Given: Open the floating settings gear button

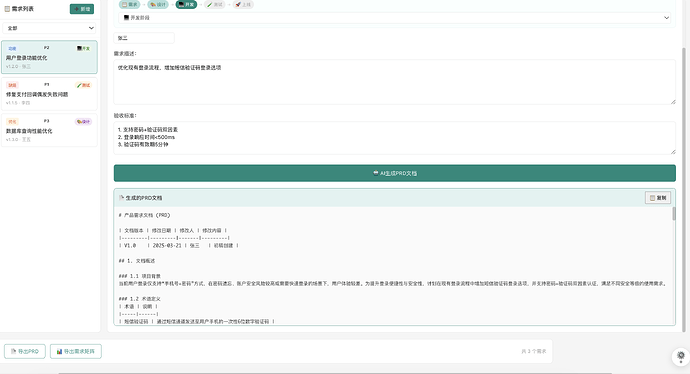Looking at the screenshot, I should click(681, 356).
